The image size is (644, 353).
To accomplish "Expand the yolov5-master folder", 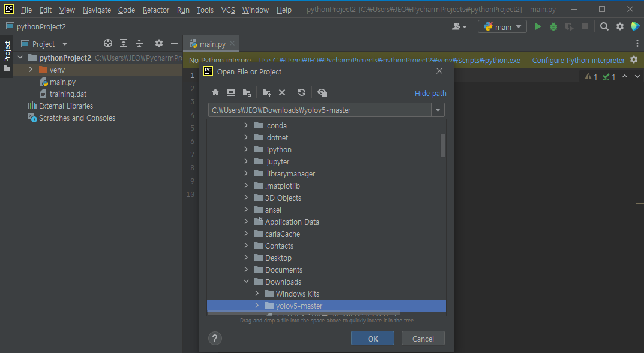I will pyautogui.click(x=257, y=306).
